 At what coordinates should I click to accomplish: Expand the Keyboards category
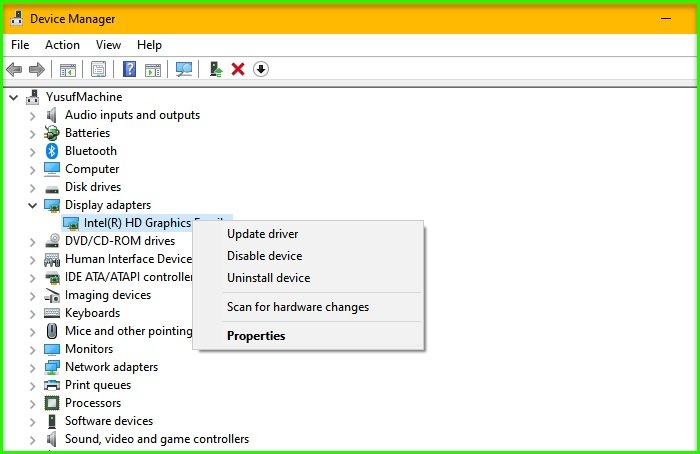33,314
